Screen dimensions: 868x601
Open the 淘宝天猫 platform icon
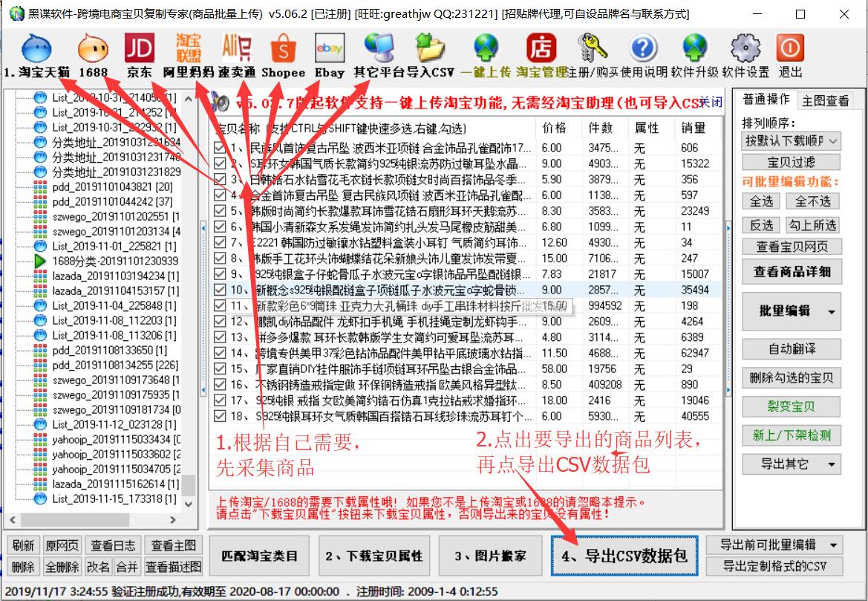click(x=36, y=48)
